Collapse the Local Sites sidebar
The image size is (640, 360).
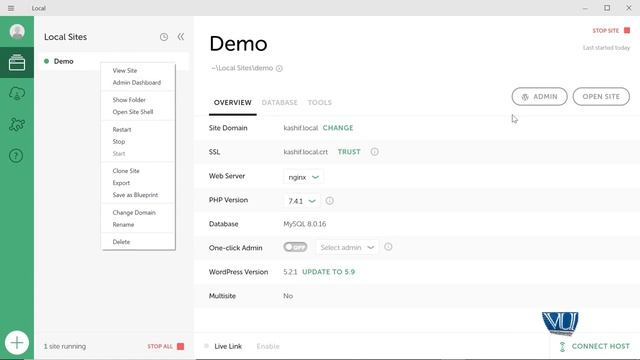(180, 37)
